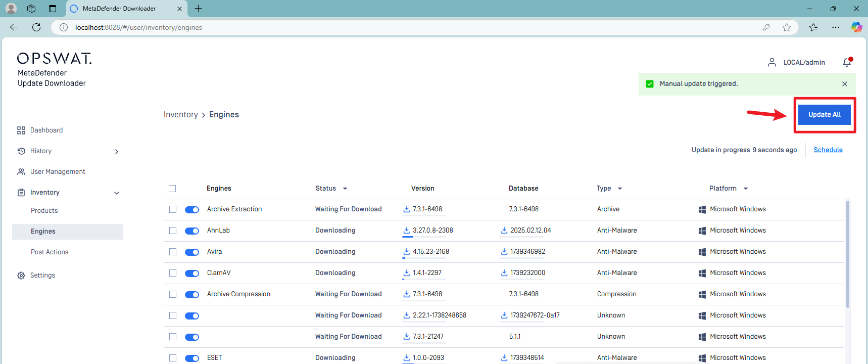Check the Archive Compression row checkbox
Image resolution: width=868 pixels, height=364 pixels.
pyautogui.click(x=173, y=294)
